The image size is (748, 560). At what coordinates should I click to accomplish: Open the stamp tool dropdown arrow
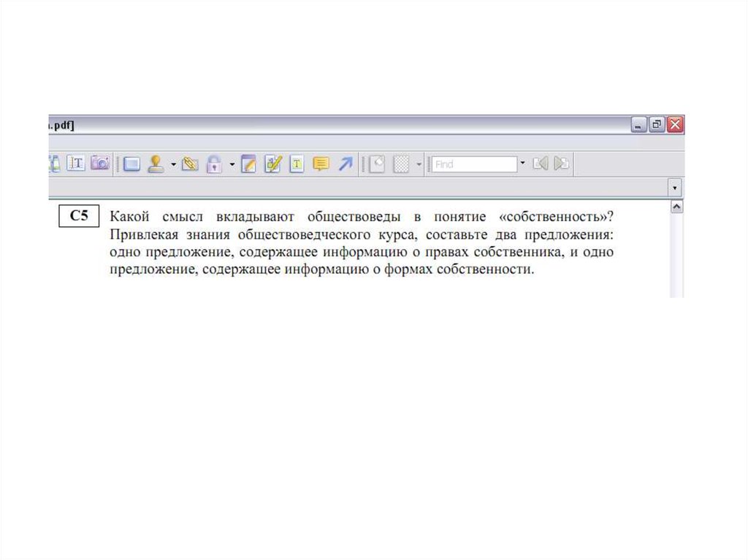point(173,164)
